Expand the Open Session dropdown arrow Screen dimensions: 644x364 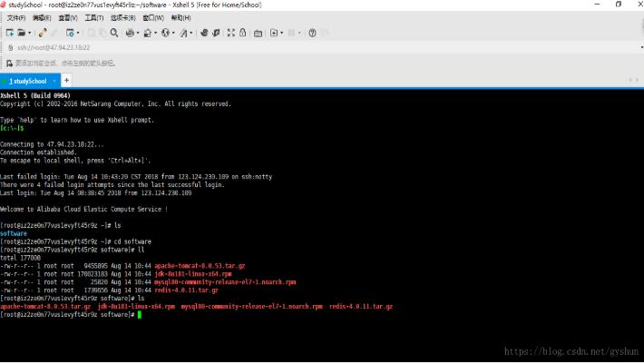click(30, 33)
